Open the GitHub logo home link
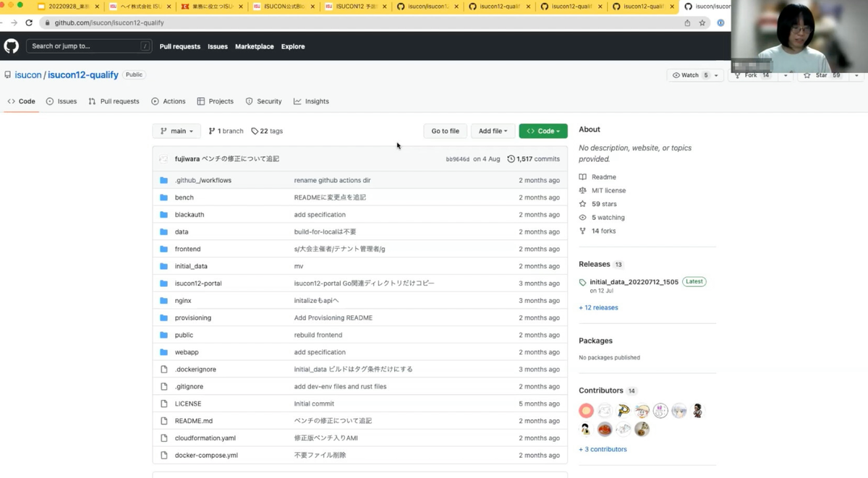 (11, 46)
